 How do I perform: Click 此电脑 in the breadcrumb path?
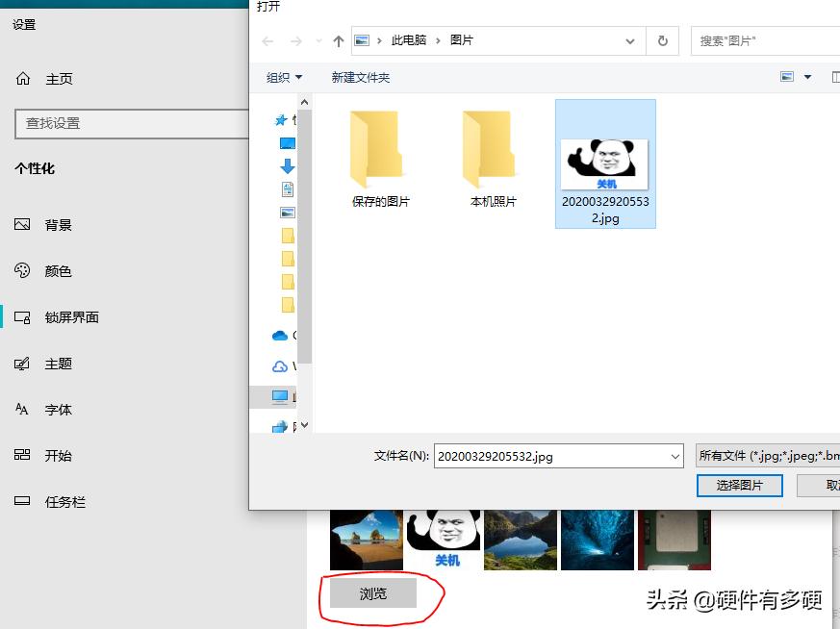pyautogui.click(x=408, y=40)
